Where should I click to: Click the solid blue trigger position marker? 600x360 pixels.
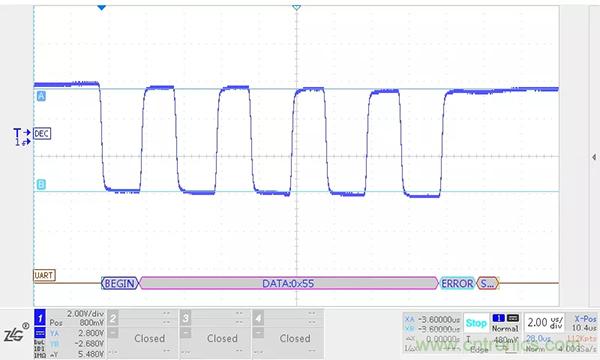click(x=101, y=7)
